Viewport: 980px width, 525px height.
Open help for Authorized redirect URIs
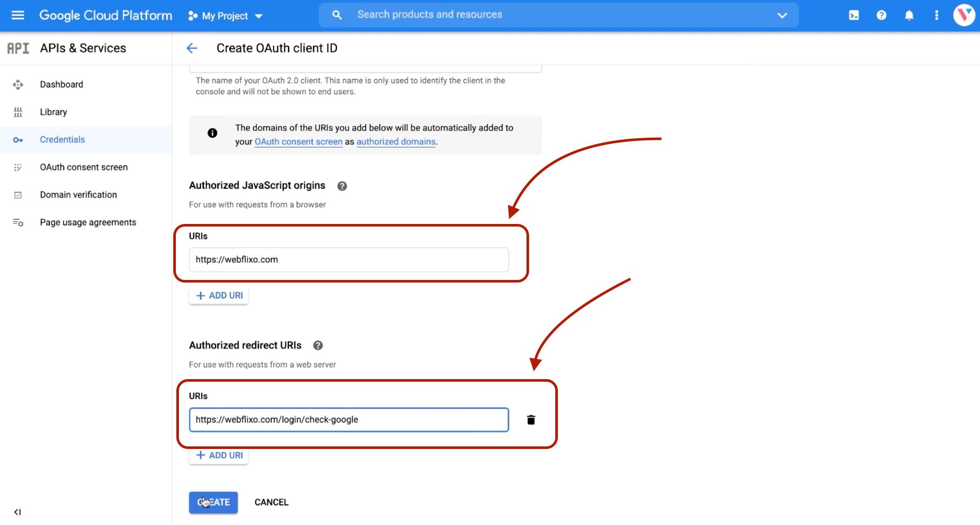click(318, 346)
